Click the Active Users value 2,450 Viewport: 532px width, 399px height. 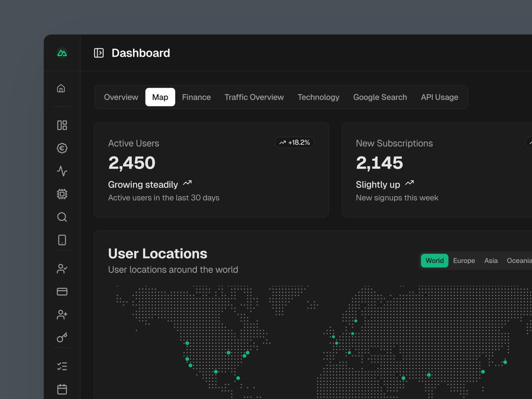(132, 163)
